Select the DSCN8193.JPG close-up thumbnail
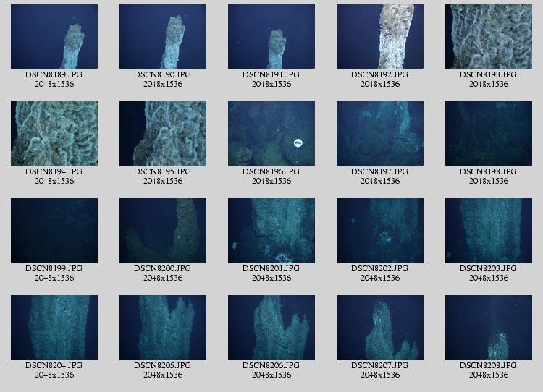The width and height of the screenshot is (543, 392). pos(489,37)
